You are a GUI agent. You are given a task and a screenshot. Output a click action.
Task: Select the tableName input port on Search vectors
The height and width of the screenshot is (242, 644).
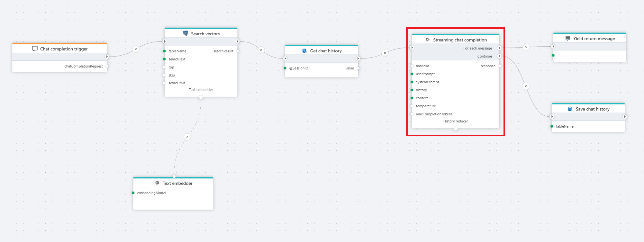pyautogui.click(x=165, y=51)
